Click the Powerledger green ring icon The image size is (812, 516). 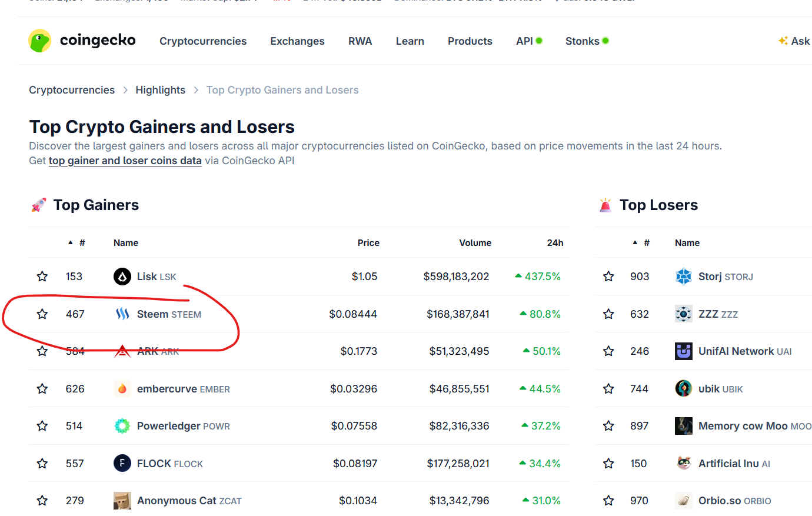pos(122,426)
